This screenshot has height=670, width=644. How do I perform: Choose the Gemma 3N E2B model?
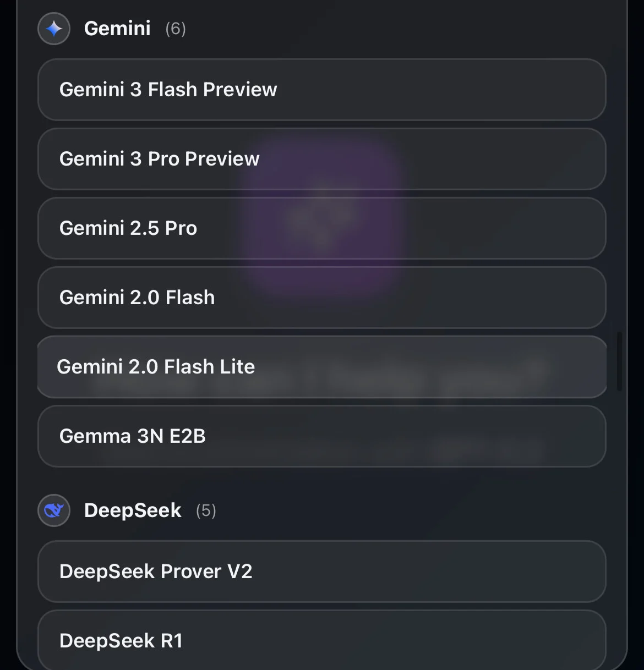(x=321, y=436)
